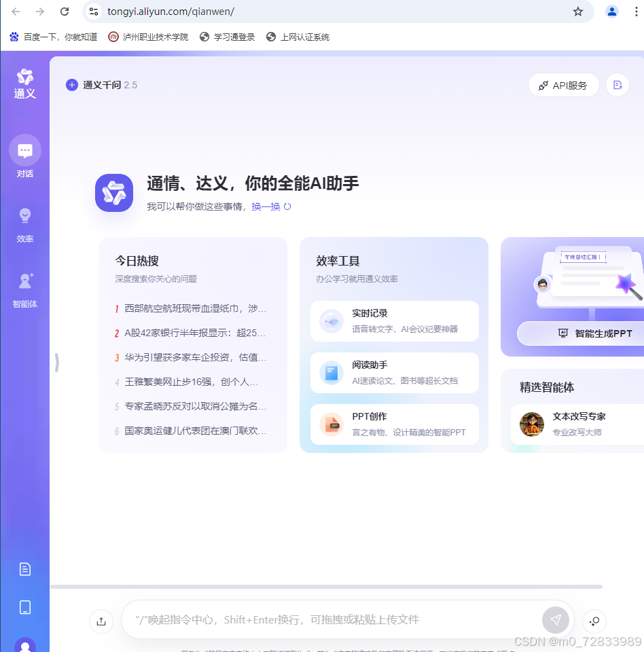Image resolution: width=644 pixels, height=652 pixels.
Task: Go back in browser
Action: point(16,12)
